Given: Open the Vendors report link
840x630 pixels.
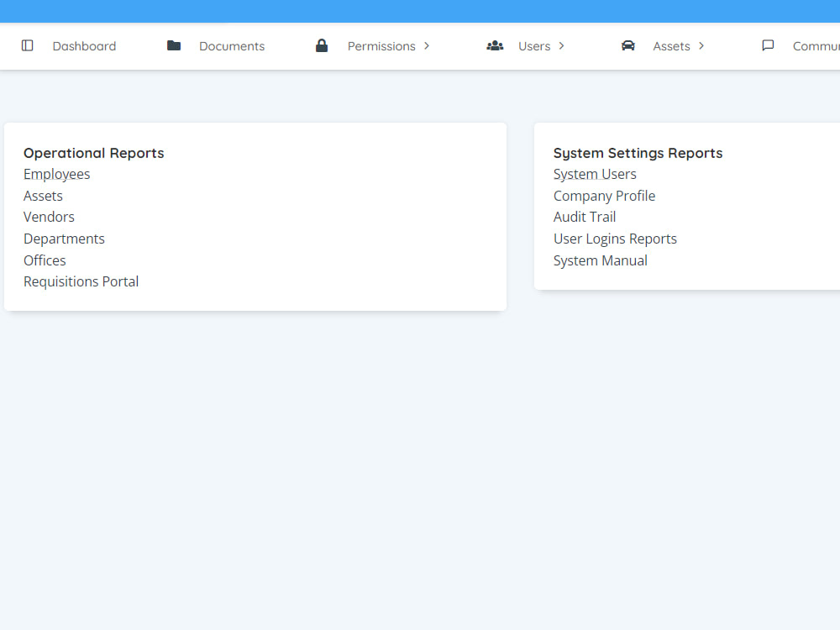Looking at the screenshot, I should tap(49, 217).
